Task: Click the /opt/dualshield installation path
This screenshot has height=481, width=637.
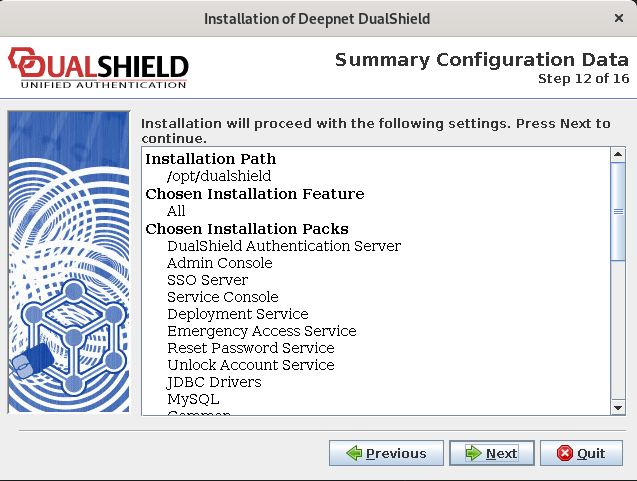Action: (x=219, y=176)
